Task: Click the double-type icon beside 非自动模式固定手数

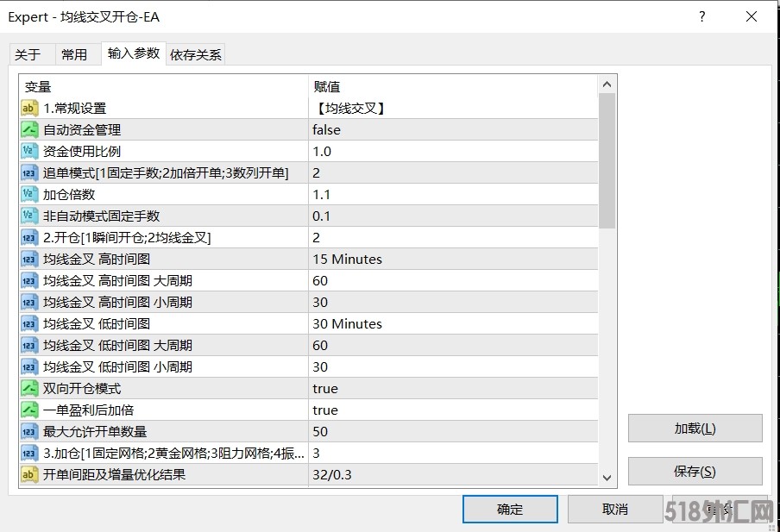Action: [x=29, y=216]
